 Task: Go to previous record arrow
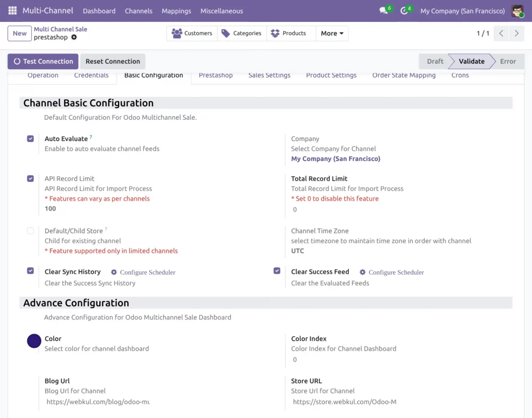pos(501,33)
